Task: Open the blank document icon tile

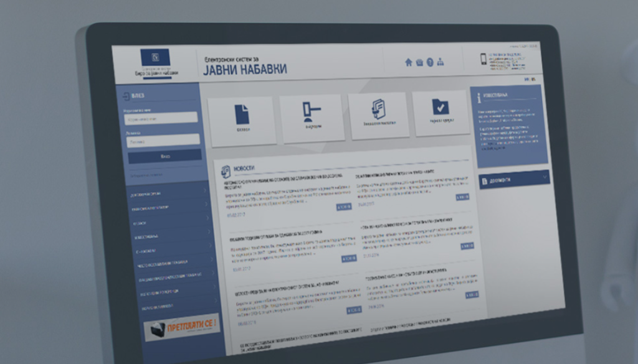Action: pyautogui.click(x=242, y=119)
